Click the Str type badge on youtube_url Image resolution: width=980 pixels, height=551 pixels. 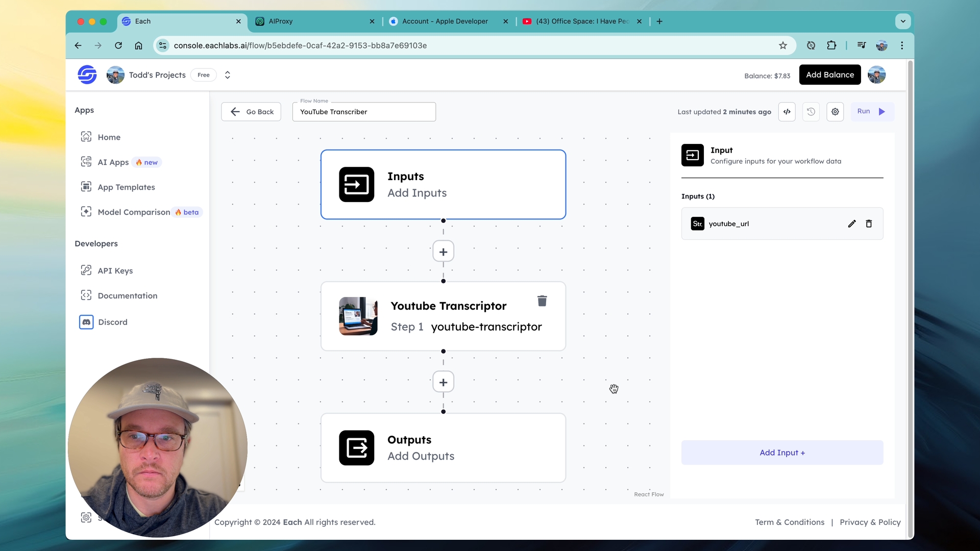coord(697,224)
